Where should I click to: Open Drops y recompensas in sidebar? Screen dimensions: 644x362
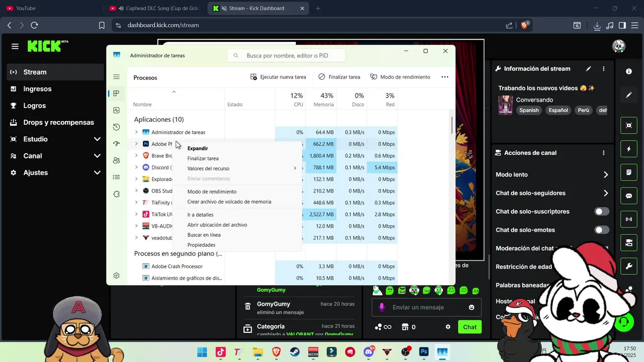[x=58, y=122]
